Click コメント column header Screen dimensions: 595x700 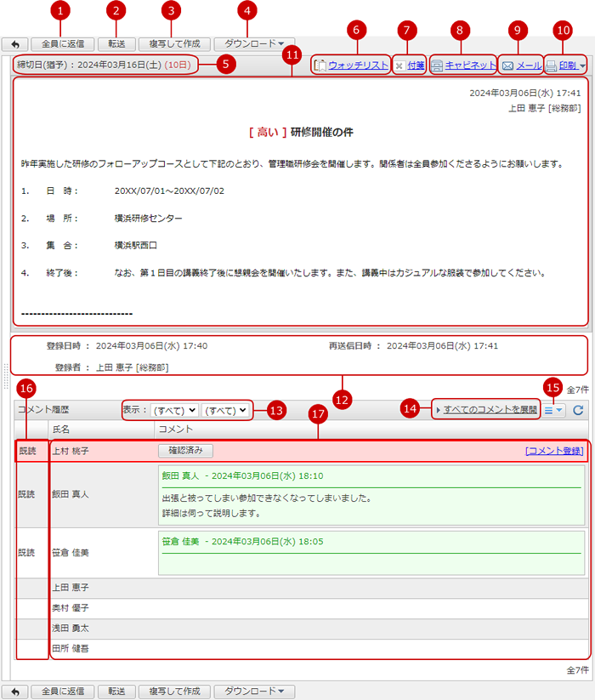371,429
